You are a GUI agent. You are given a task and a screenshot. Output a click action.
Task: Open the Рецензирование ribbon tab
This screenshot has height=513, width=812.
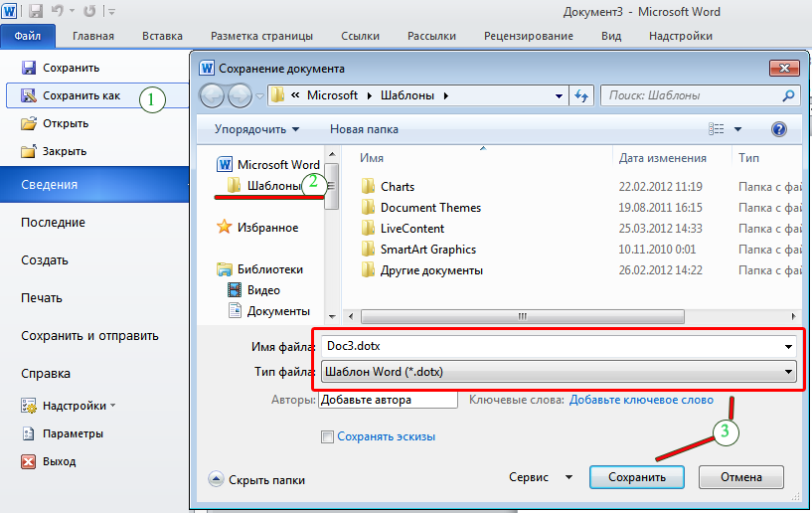coord(528,36)
